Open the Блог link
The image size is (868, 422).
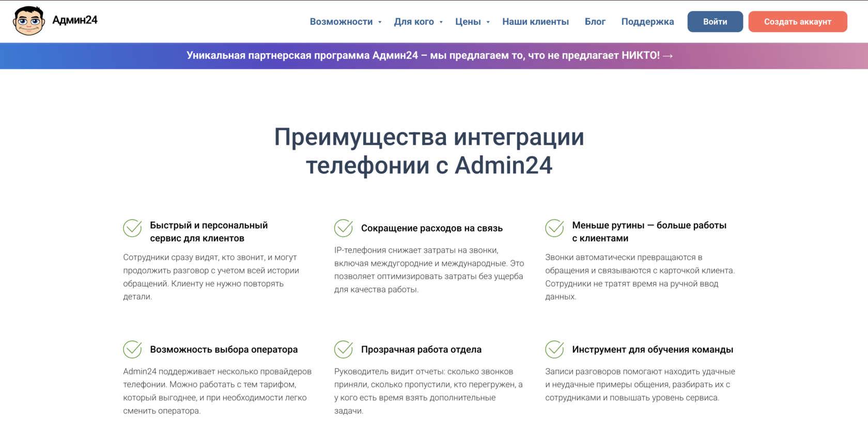point(595,22)
